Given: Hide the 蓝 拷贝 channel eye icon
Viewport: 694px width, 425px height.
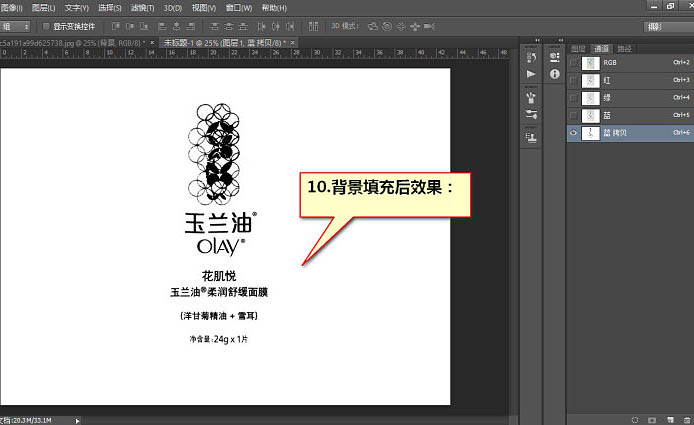Looking at the screenshot, I should (x=574, y=133).
